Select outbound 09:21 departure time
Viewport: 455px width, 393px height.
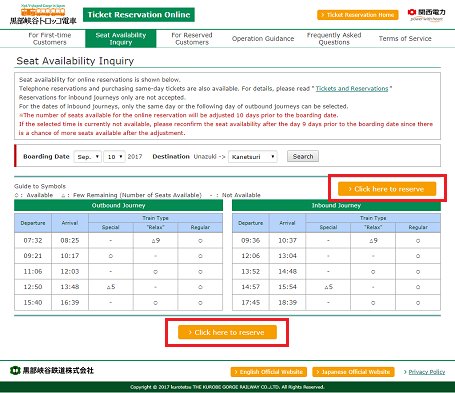point(33,256)
